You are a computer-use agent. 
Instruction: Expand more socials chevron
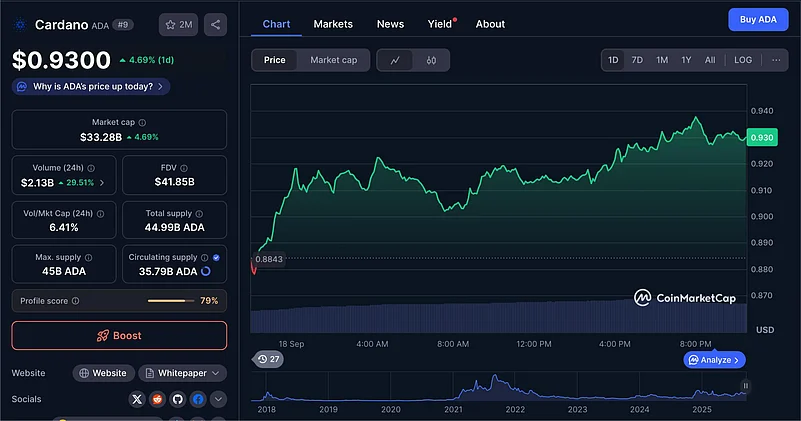219,399
